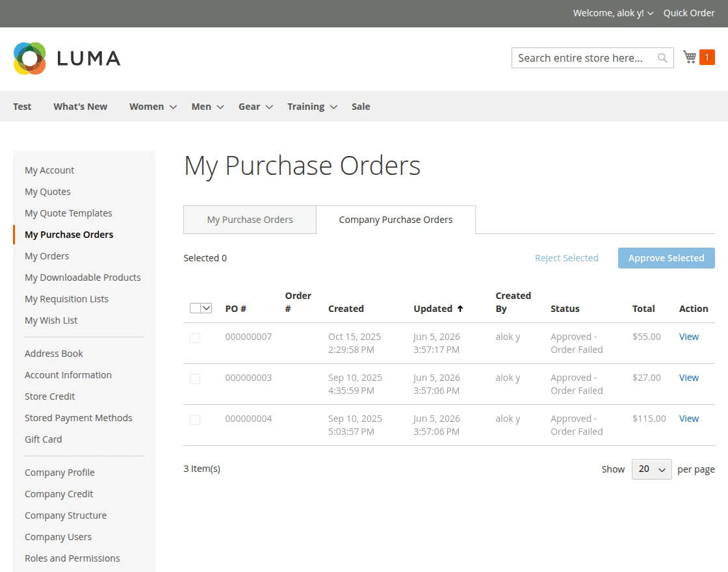View purchase order 000000007
The image size is (728, 572).
[689, 337]
